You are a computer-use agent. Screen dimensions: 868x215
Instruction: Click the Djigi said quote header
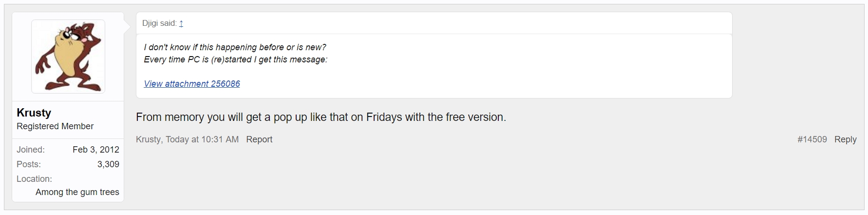pyautogui.click(x=159, y=23)
